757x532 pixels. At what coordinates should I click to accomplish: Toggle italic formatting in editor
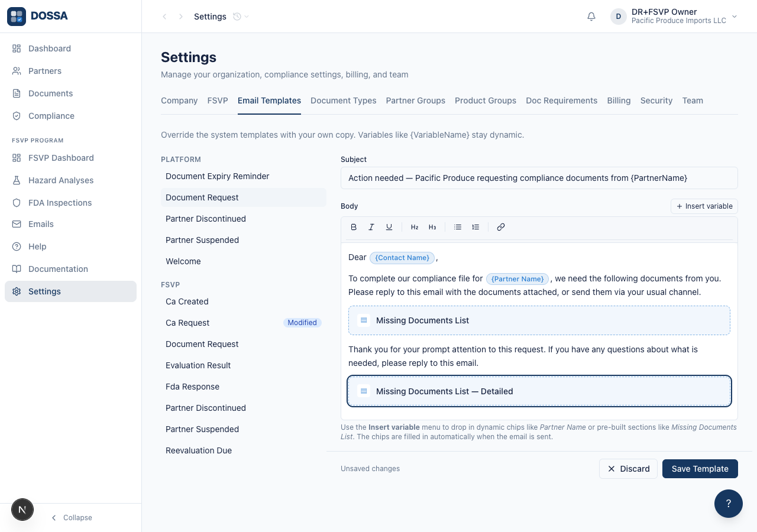(371, 227)
